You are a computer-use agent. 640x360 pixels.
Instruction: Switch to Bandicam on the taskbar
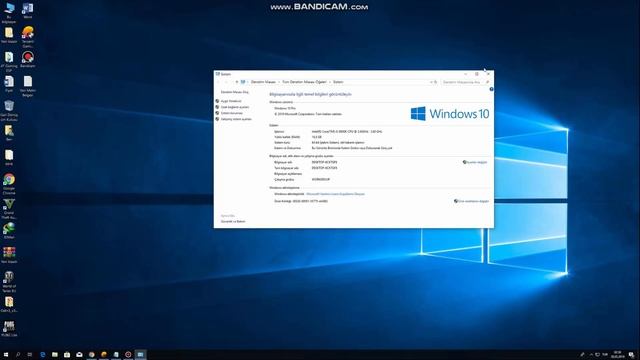(x=128, y=355)
